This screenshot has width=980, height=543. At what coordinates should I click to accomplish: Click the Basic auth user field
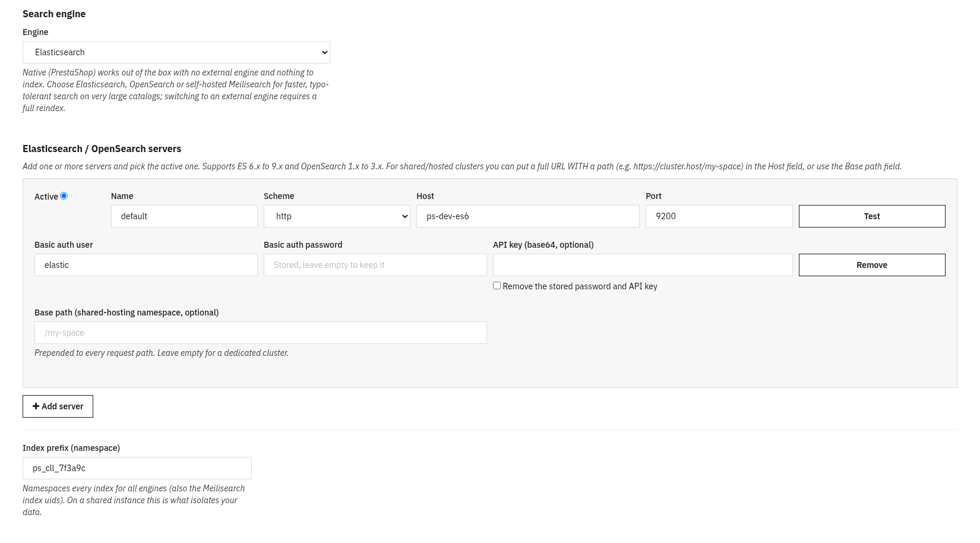[x=146, y=265]
